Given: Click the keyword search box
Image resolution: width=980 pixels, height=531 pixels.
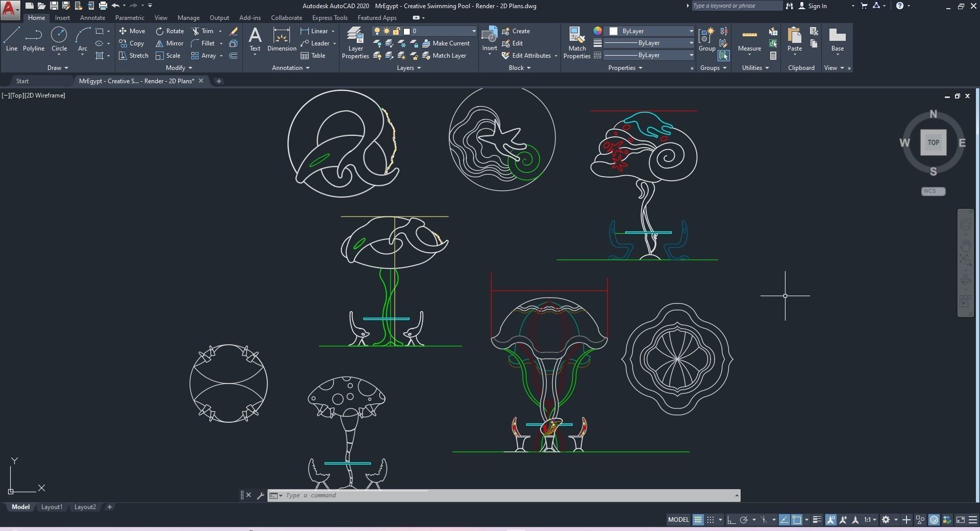Looking at the screenshot, I should click(737, 6).
